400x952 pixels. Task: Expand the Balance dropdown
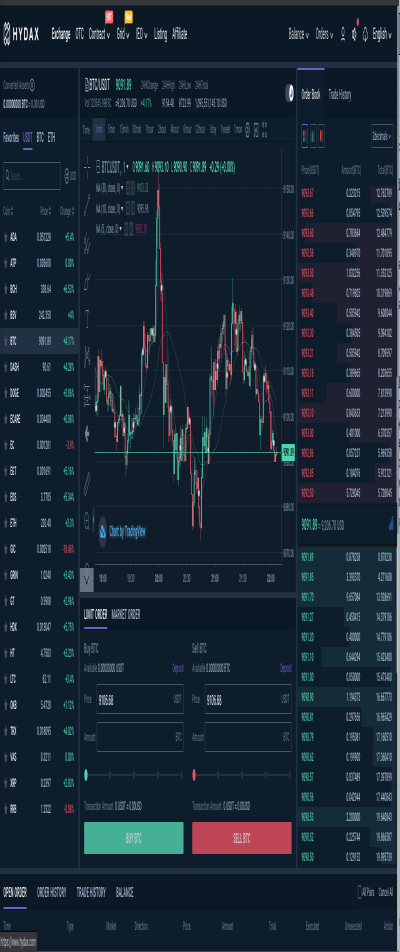click(299, 33)
